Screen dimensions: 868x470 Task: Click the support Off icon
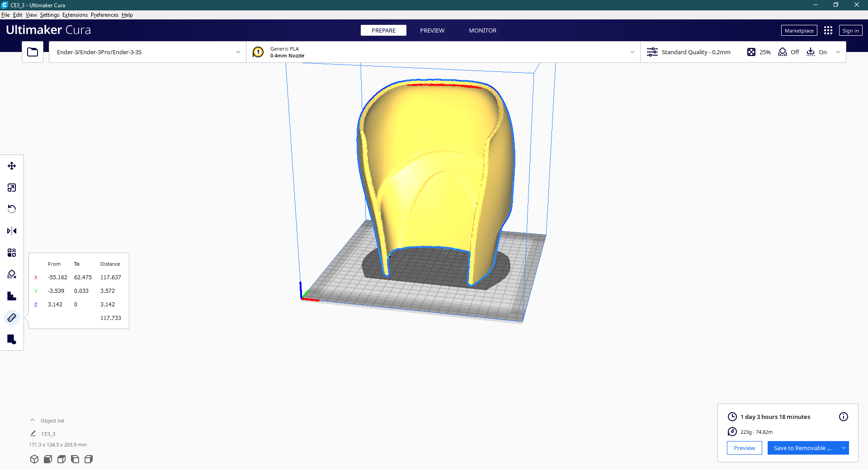pos(783,52)
